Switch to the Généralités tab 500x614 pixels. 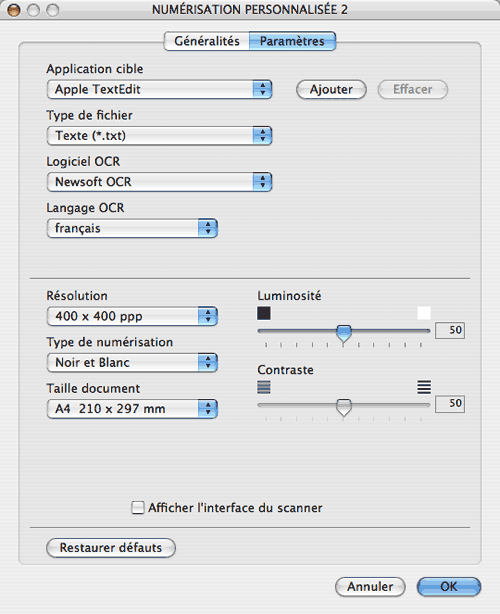pyautogui.click(x=207, y=41)
